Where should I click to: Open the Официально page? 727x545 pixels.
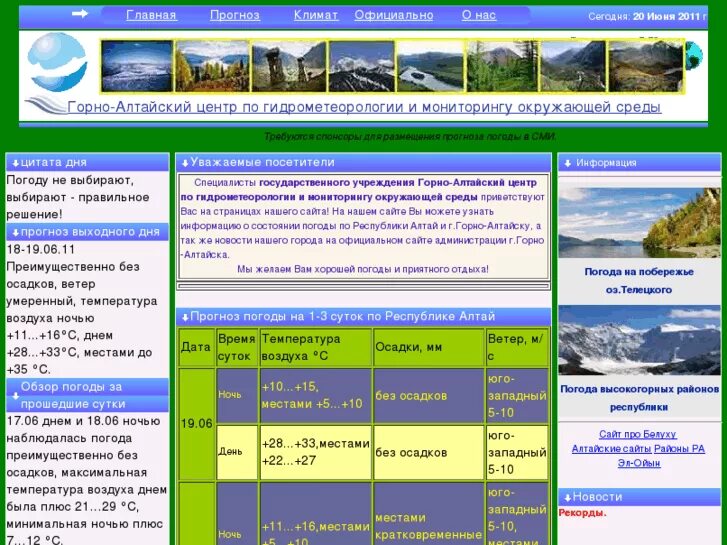tap(394, 15)
